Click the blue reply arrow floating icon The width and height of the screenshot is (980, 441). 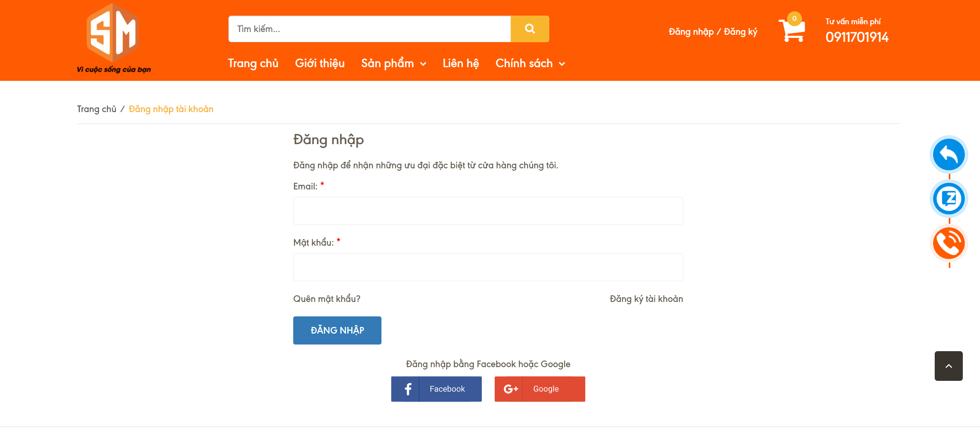[949, 155]
